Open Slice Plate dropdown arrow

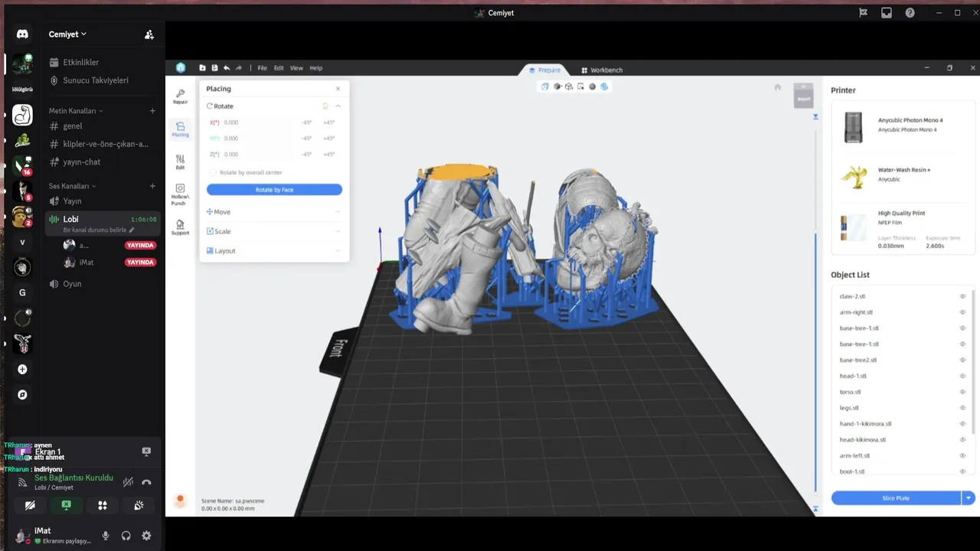coord(969,498)
